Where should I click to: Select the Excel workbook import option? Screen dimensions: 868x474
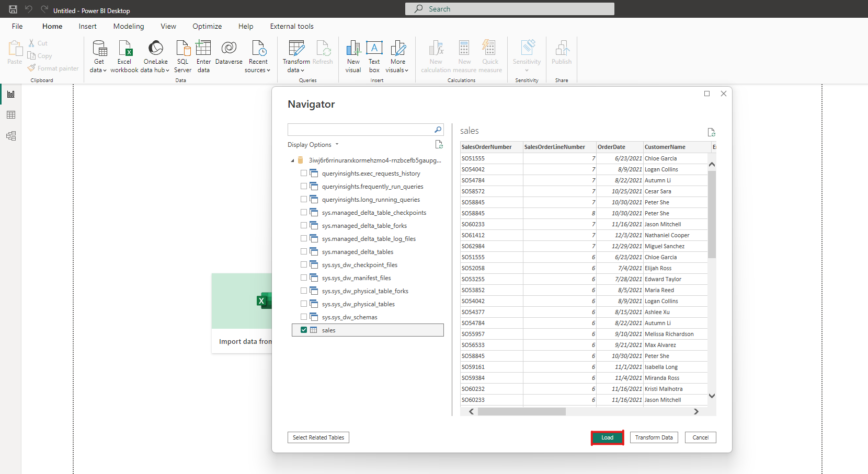click(124, 56)
